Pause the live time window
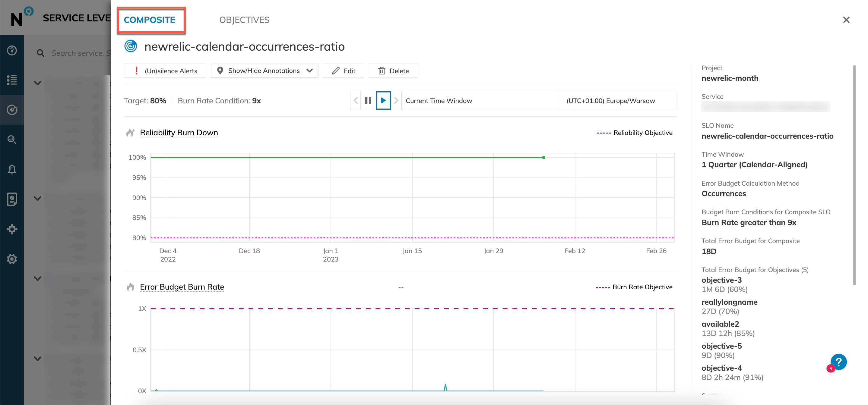The image size is (868, 405). (368, 100)
